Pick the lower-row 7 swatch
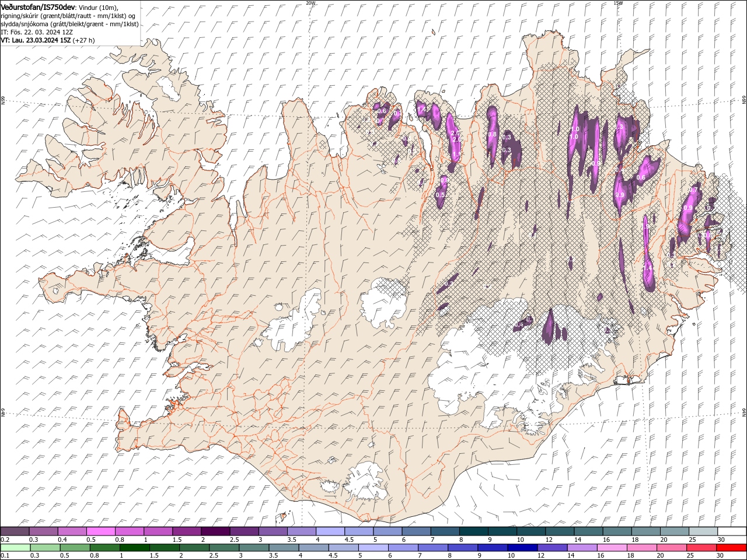 (x=432, y=548)
